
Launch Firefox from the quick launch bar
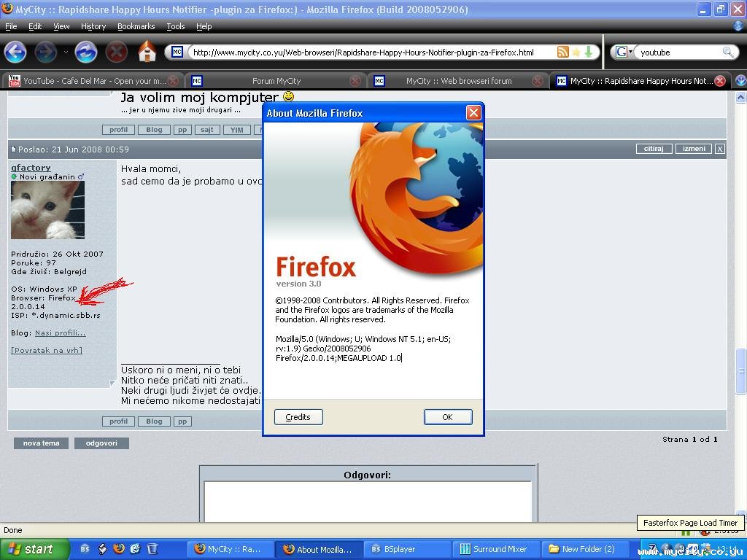pyautogui.click(x=119, y=548)
